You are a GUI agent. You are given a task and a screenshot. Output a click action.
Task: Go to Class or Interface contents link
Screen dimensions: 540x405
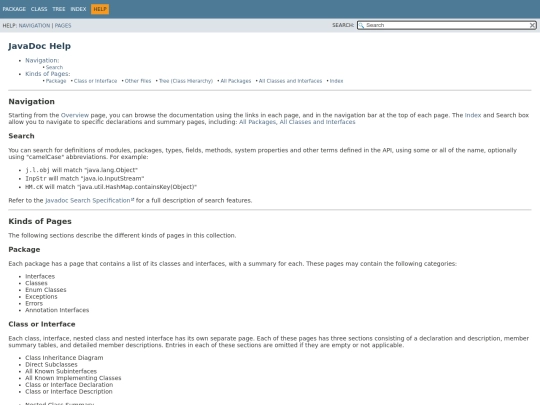pyautogui.click(x=95, y=81)
